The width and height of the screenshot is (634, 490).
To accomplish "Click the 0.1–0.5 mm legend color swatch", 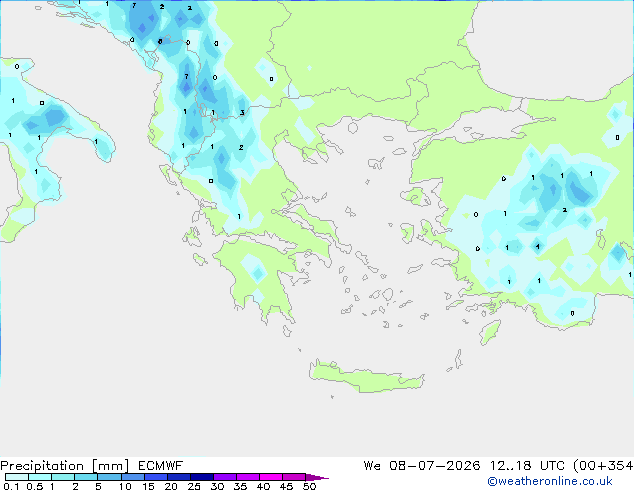I will coord(17,477).
